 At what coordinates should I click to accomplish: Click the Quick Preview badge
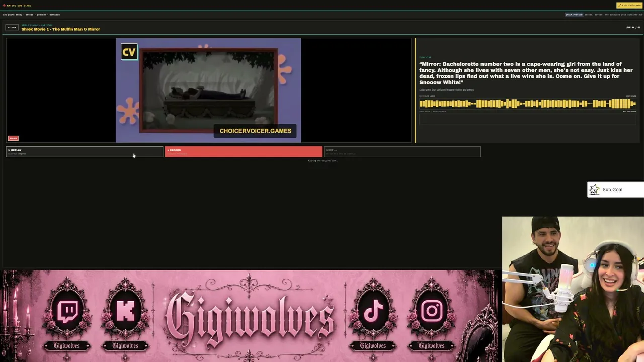(x=574, y=15)
